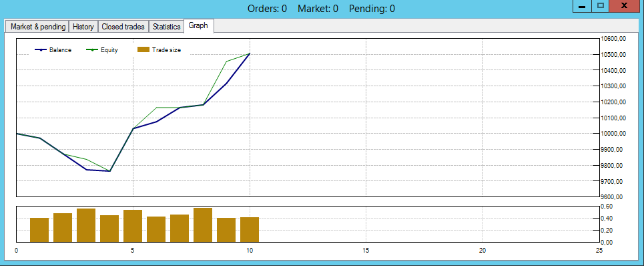Screen dimensions: 644x266
Task: Open the History tab
Action: pyautogui.click(x=83, y=27)
